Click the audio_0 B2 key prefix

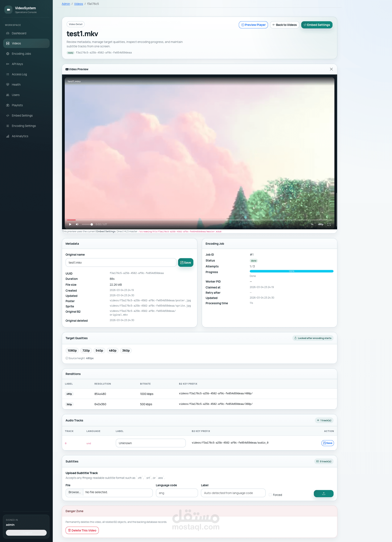click(230, 443)
